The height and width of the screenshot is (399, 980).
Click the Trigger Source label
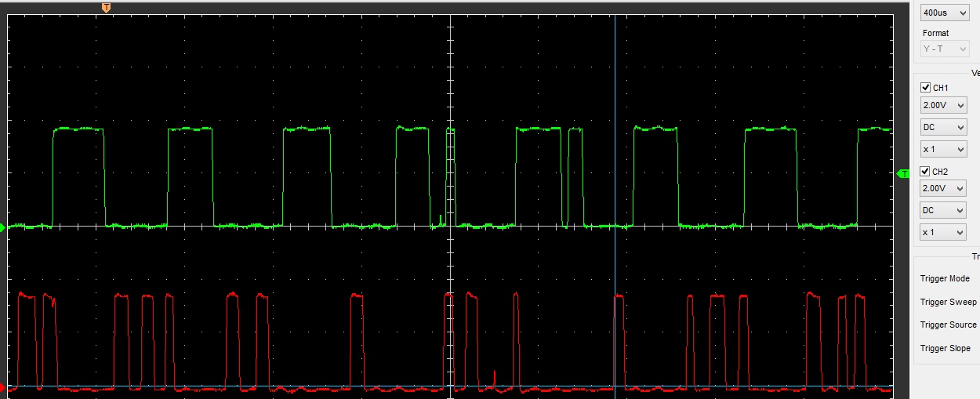pyautogui.click(x=948, y=325)
